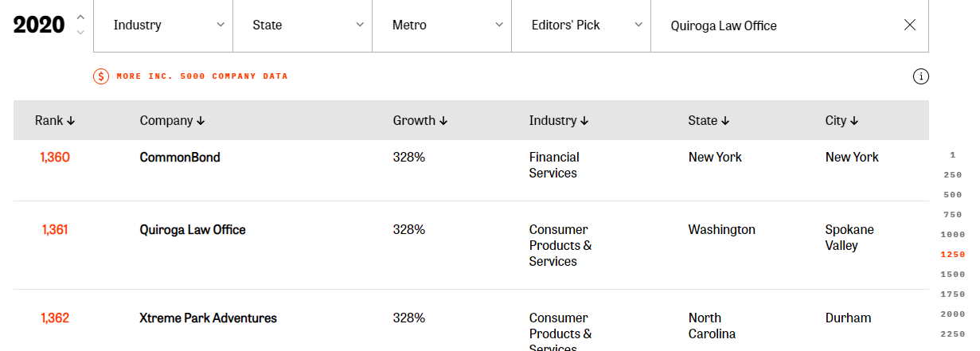Open More Inc. 5000 Company Data link
The image size is (980, 351).
tap(202, 76)
